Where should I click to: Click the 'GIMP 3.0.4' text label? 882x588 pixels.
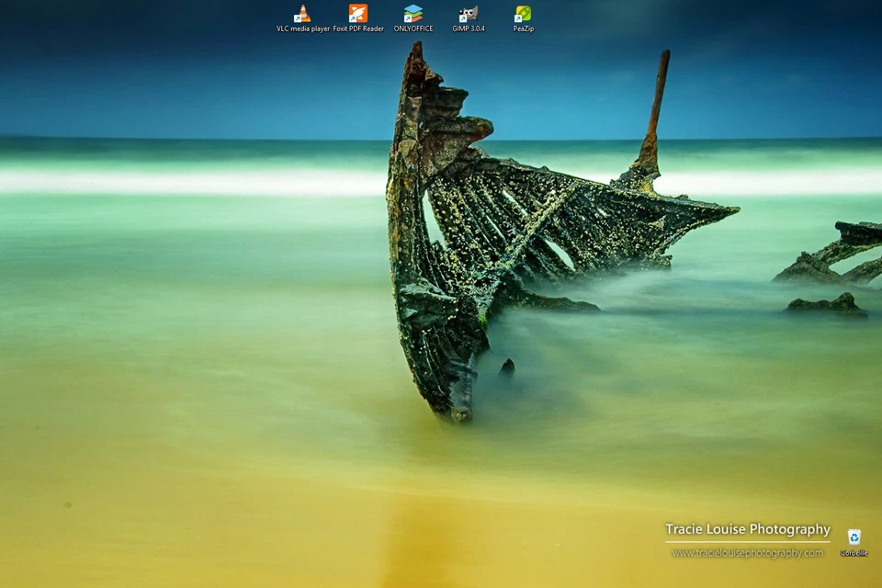469,29
